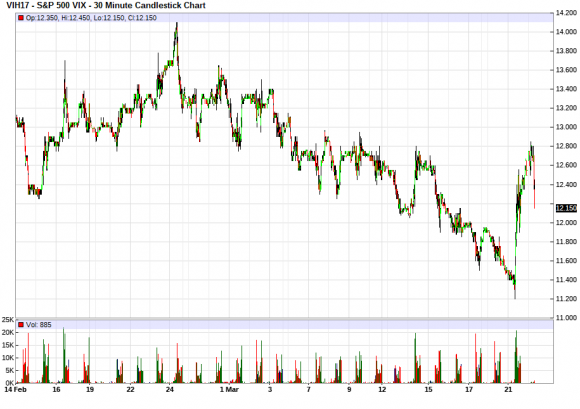Click the 11.400 price axis label
This screenshot has width=580, height=409.
(566, 280)
